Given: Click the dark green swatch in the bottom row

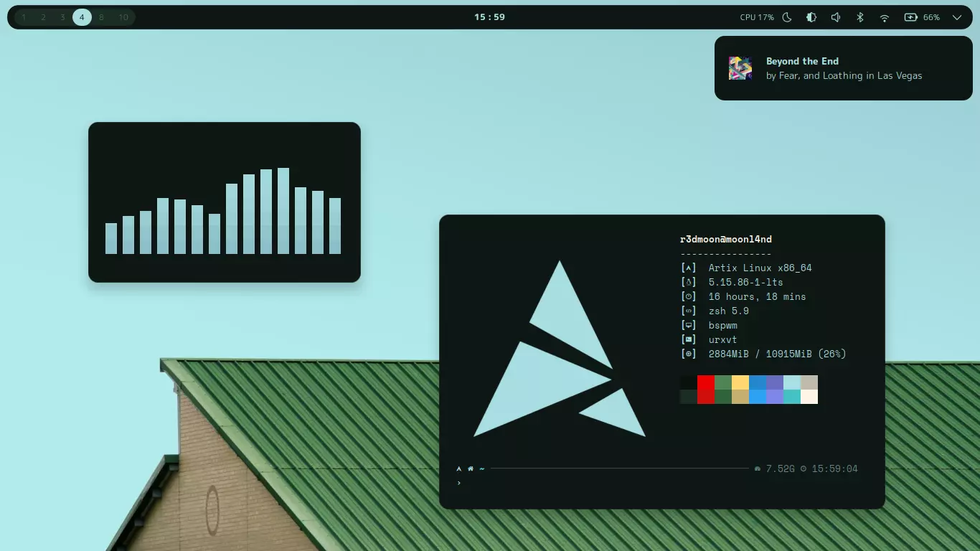Looking at the screenshot, I should pyautogui.click(x=723, y=397).
